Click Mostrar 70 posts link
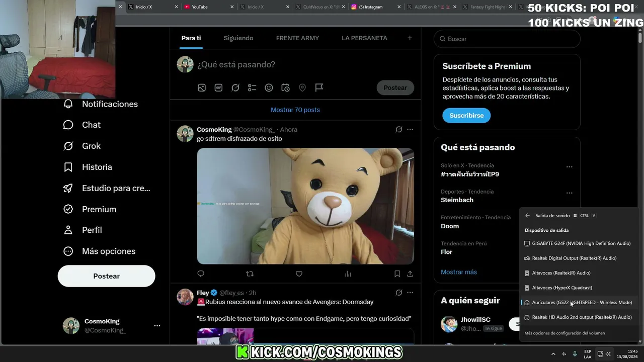 point(295,110)
